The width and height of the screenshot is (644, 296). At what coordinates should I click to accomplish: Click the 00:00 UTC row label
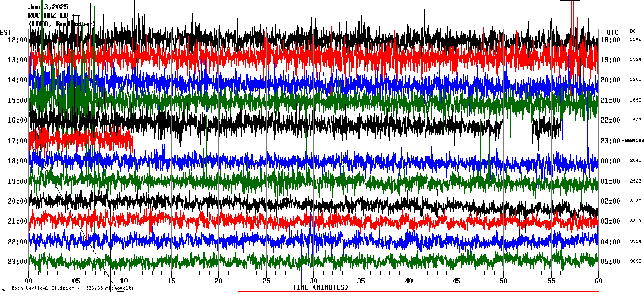(610, 161)
